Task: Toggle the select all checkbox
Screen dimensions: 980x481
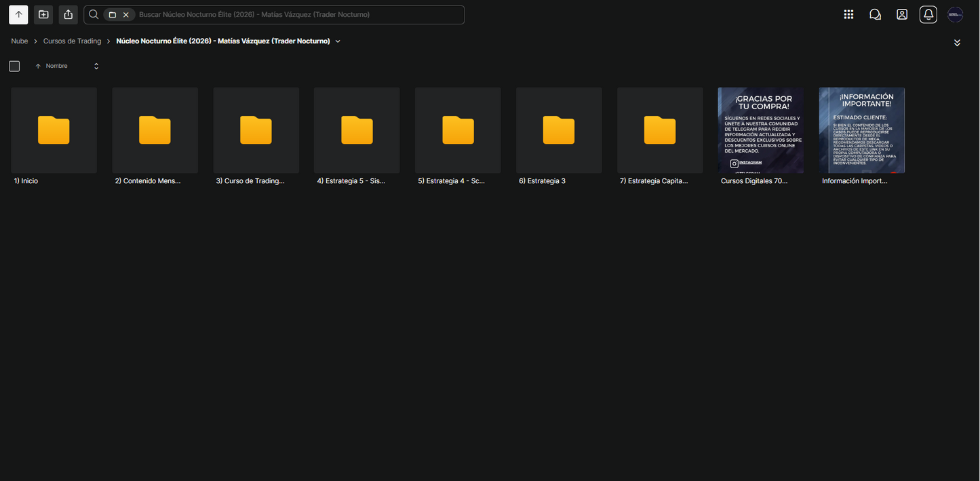Action: (14, 66)
